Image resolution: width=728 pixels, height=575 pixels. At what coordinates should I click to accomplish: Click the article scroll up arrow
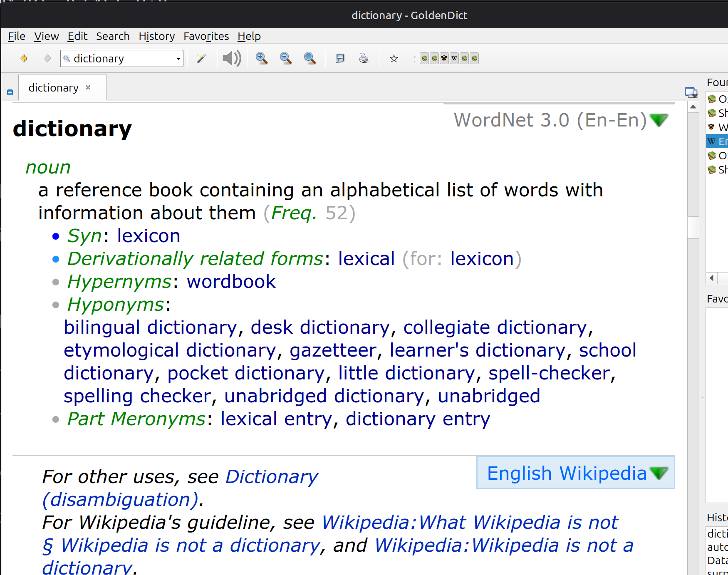693,107
